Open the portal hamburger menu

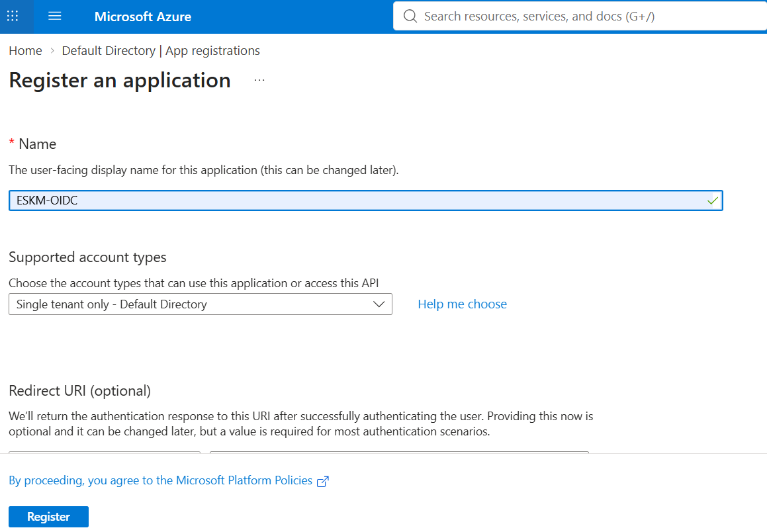55,16
